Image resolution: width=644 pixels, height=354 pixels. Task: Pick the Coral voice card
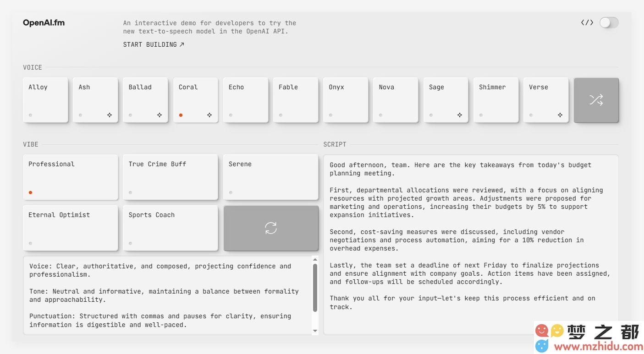[x=195, y=100]
